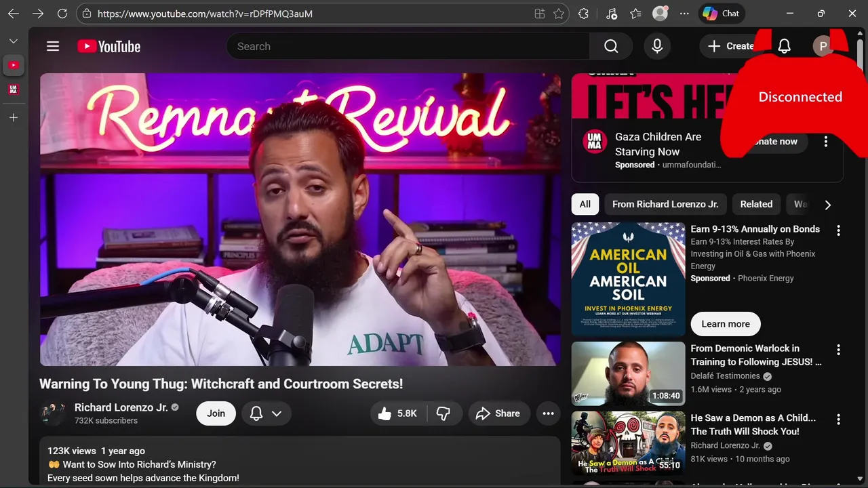This screenshot has height=488, width=868.
Task: Open a new tab with plus
Action: pyautogui.click(x=14, y=117)
